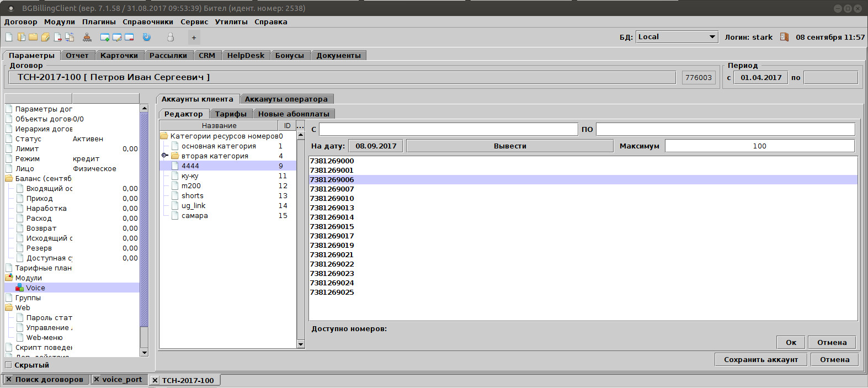Click the blue circular refresh icon

coord(147,37)
